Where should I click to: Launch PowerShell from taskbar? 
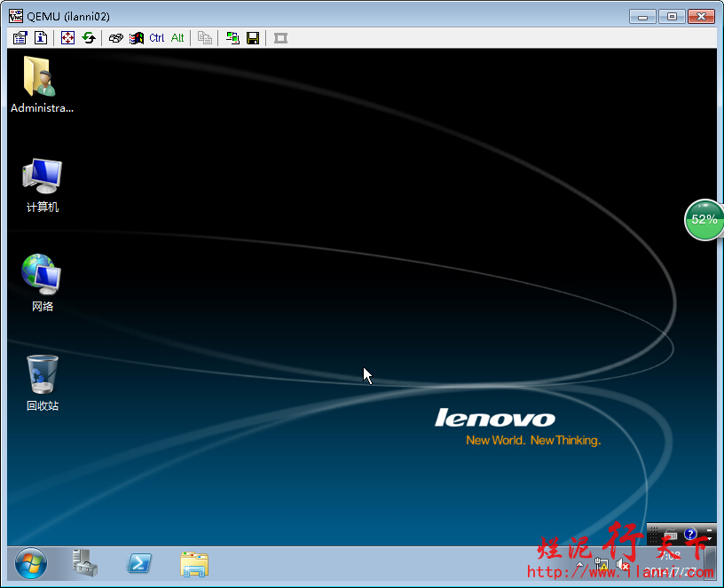[x=139, y=563]
